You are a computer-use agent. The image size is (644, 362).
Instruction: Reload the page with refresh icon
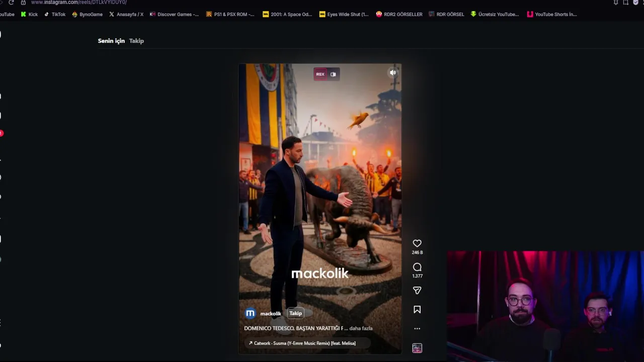11,3
